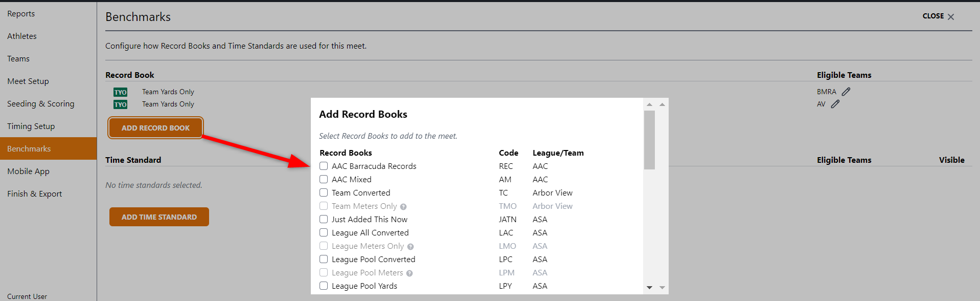
Task: Click the first TYO record book badge
Action: tap(120, 92)
